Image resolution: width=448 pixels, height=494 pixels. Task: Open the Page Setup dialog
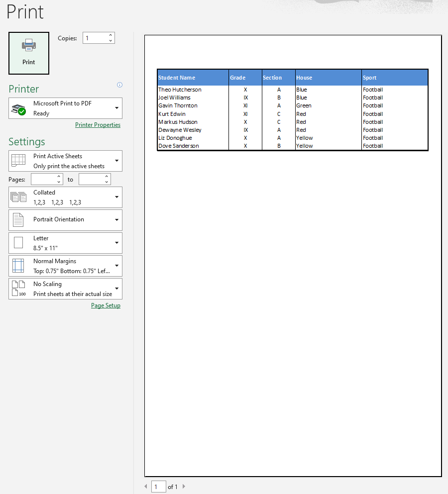click(106, 305)
